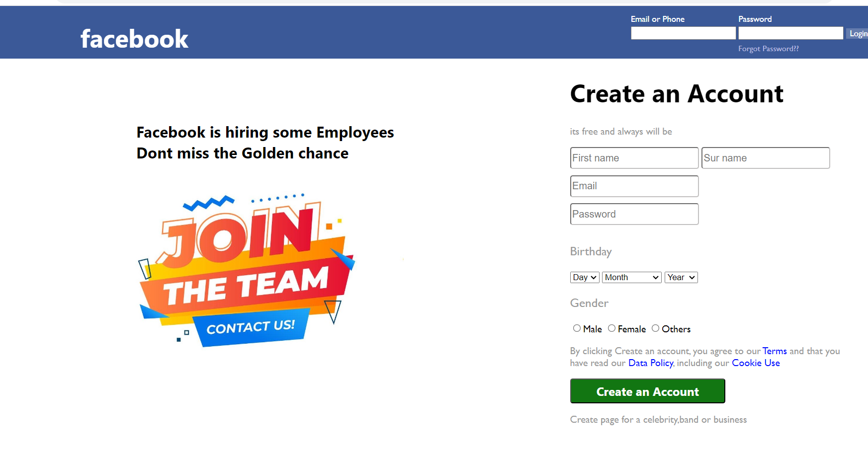This screenshot has height=453, width=868.
Task: Focus the First name field
Action: [634, 158]
